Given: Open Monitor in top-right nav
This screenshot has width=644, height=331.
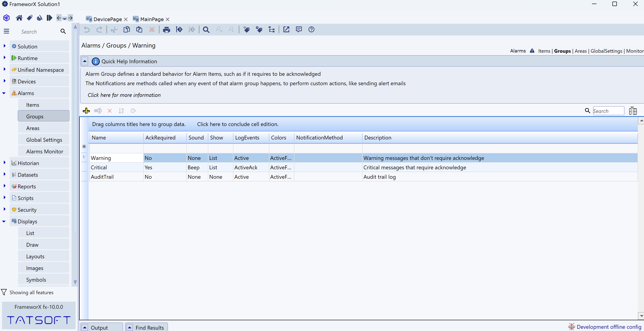Looking at the screenshot, I should [x=635, y=51].
